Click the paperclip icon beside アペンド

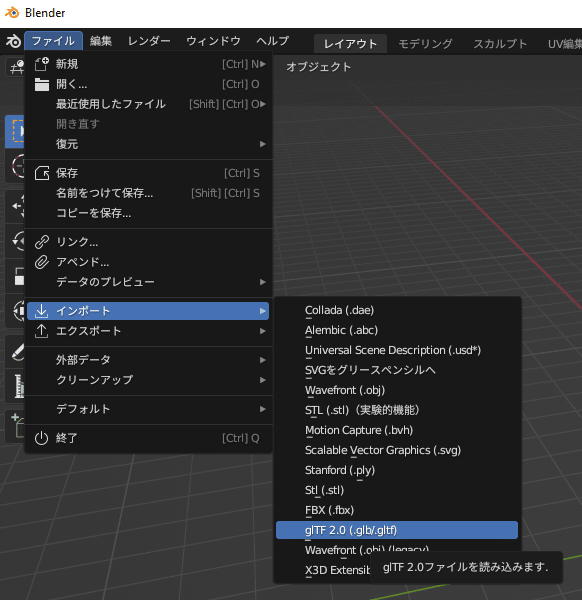[42, 262]
